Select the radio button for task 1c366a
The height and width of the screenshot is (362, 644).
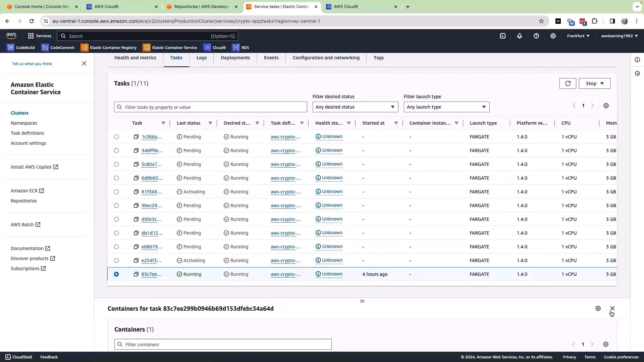116,137
